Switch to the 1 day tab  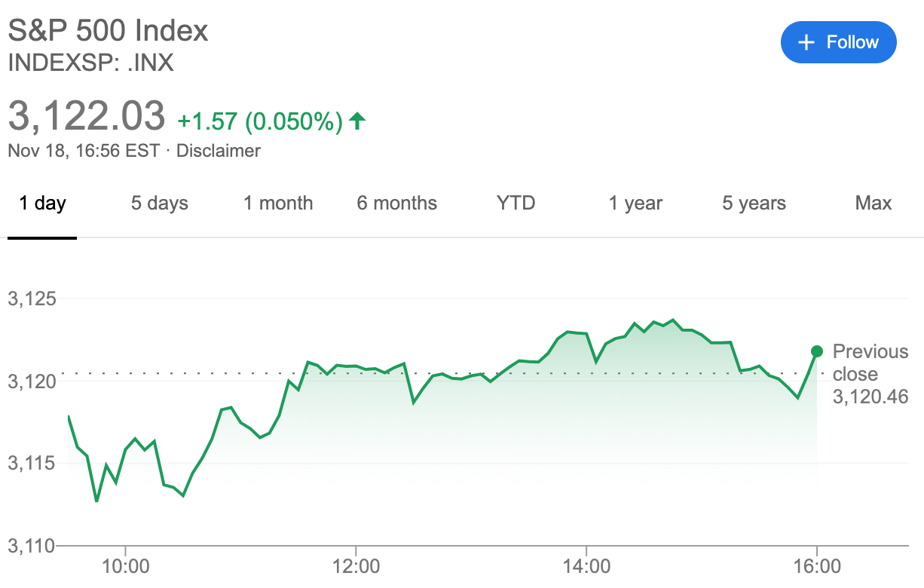point(42,203)
